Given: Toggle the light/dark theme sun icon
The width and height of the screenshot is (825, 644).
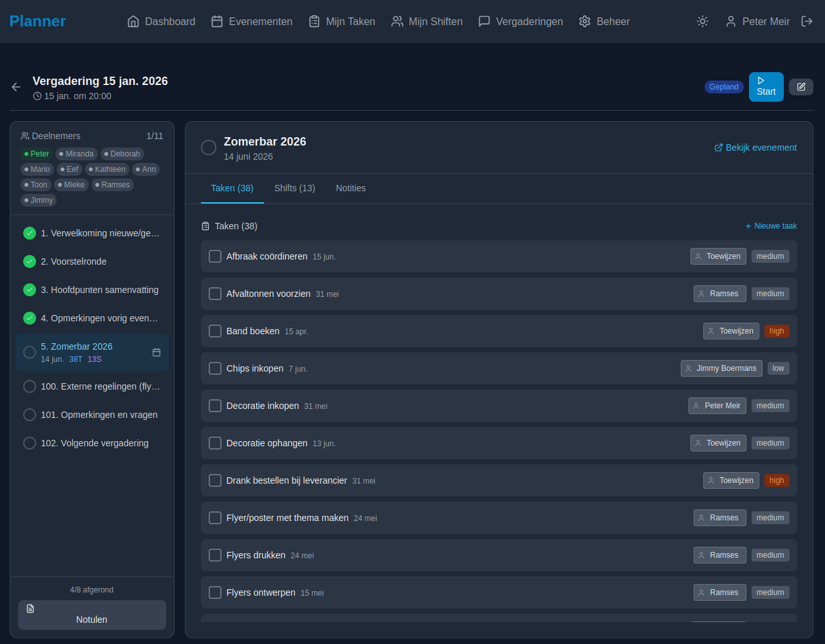Looking at the screenshot, I should (703, 21).
